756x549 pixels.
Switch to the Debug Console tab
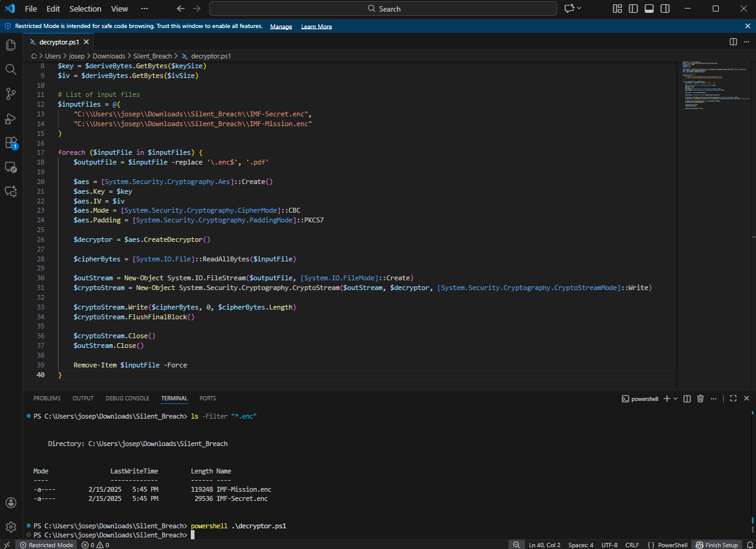click(127, 398)
